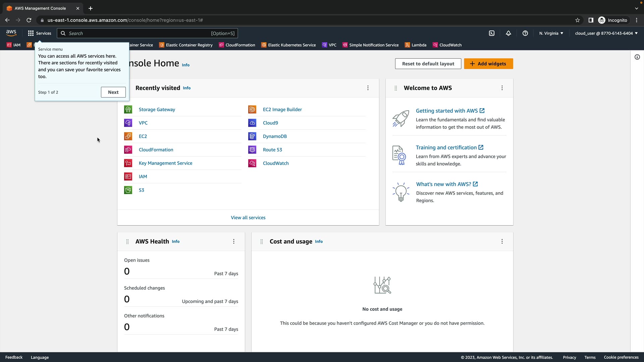The width and height of the screenshot is (644, 362).
Task: Open Elastic Kubernetes Service from the favorites bar
Action: (288, 45)
